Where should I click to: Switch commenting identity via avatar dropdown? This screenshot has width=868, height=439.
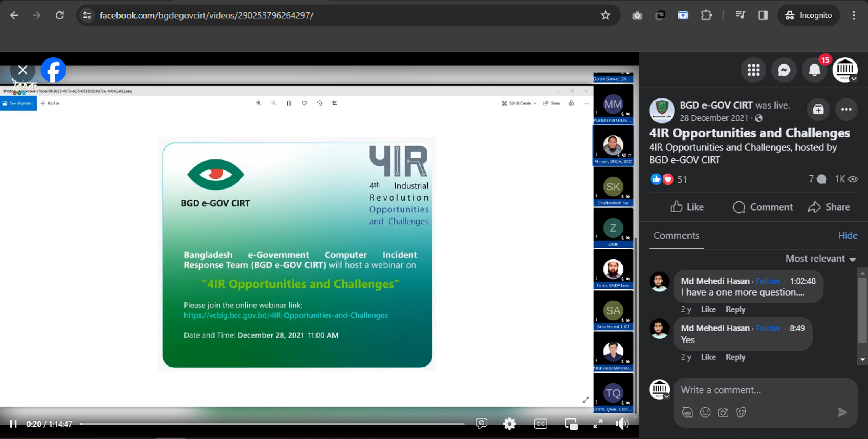660,389
